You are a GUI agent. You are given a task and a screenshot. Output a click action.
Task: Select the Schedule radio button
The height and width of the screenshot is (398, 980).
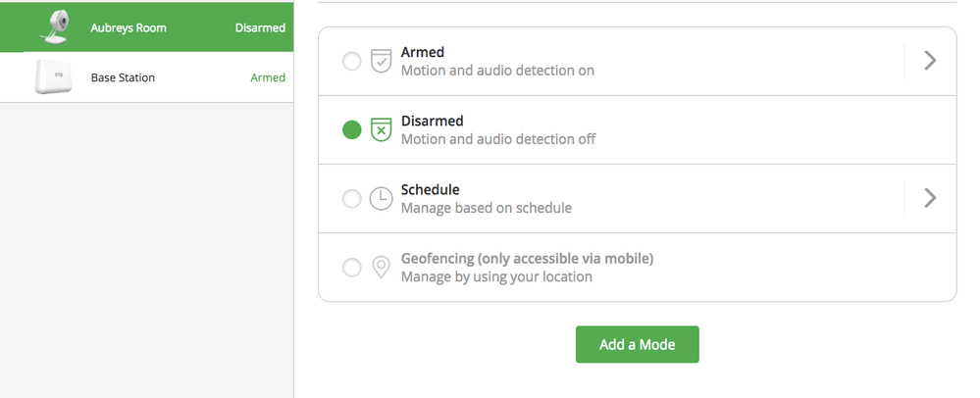pos(352,199)
